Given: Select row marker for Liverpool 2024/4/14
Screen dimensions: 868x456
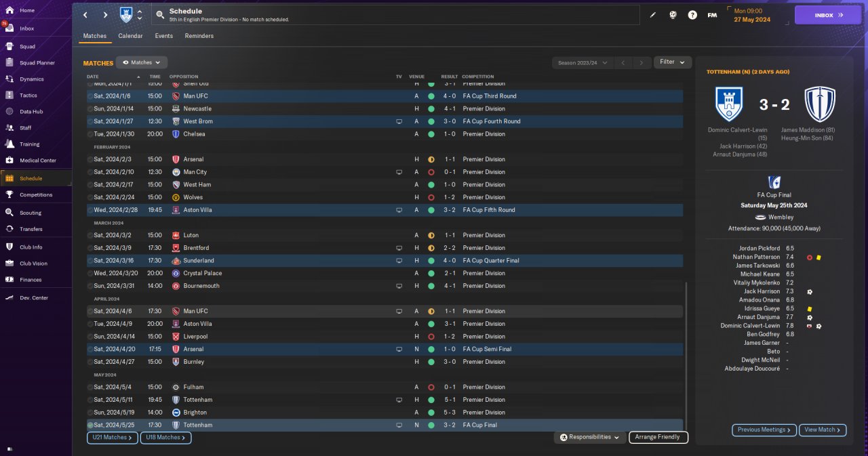Looking at the screenshot, I should 90,337.
